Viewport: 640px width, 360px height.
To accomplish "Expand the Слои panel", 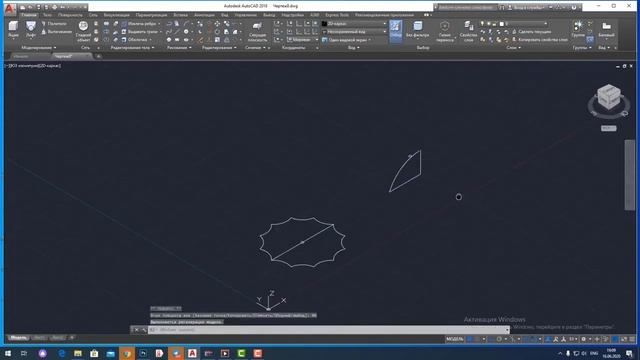I will (513, 48).
